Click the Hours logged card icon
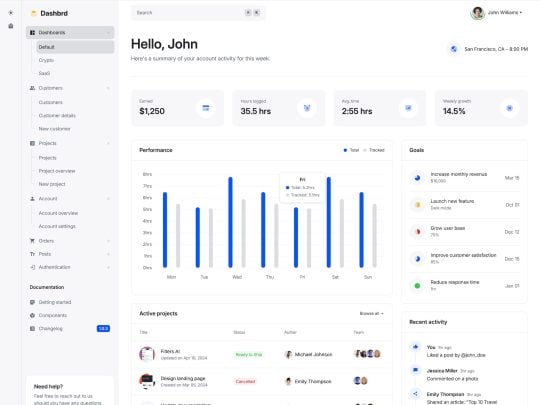Viewport: 540px width, 405px height. pos(307,108)
